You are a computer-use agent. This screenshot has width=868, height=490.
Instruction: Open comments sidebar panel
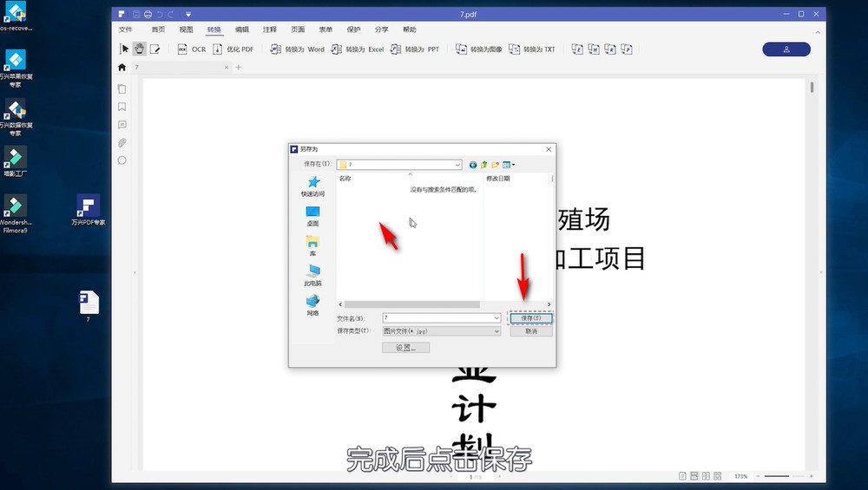[122, 125]
